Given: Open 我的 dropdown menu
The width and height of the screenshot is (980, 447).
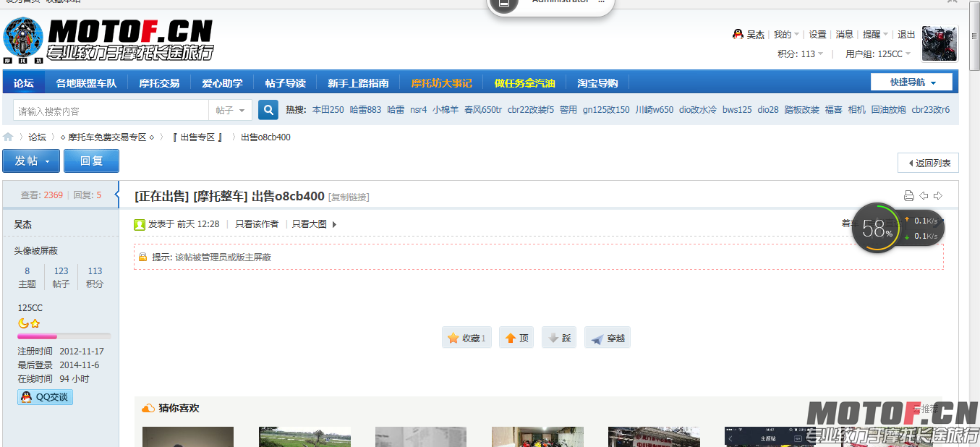Looking at the screenshot, I should [786, 34].
